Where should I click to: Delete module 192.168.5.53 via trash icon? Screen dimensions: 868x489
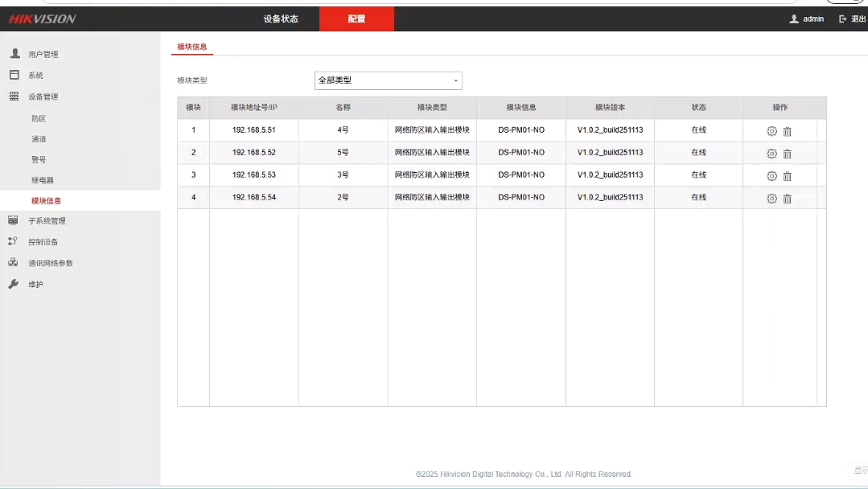click(788, 176)
